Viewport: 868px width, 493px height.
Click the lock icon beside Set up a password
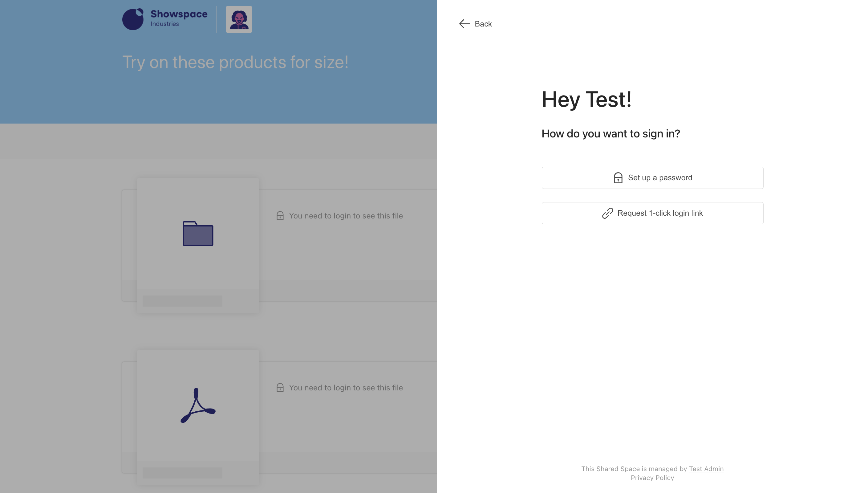618,178
